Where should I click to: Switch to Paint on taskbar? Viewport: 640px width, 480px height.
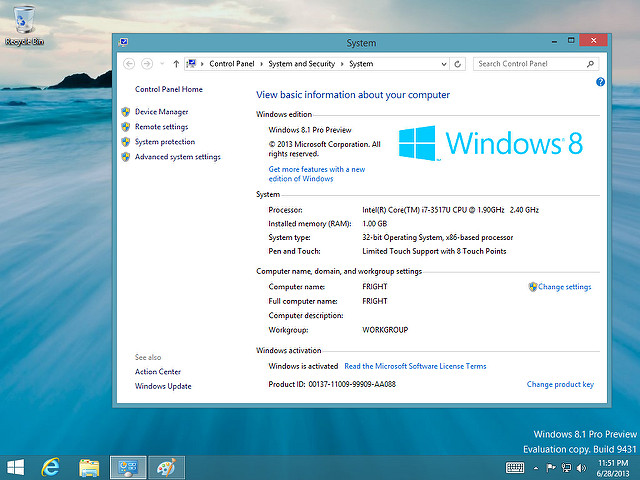167,467
